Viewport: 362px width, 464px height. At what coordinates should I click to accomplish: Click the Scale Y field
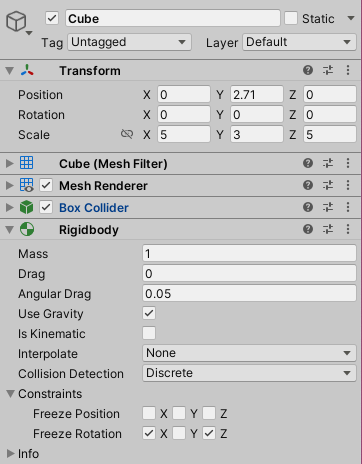pos(257,134)
